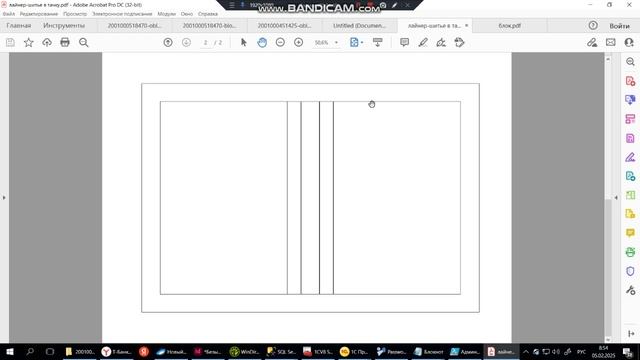Viewport: 640px width, 360px height.
Task: Open the Блокнот taskbar item
Action: tap(429, 351)
